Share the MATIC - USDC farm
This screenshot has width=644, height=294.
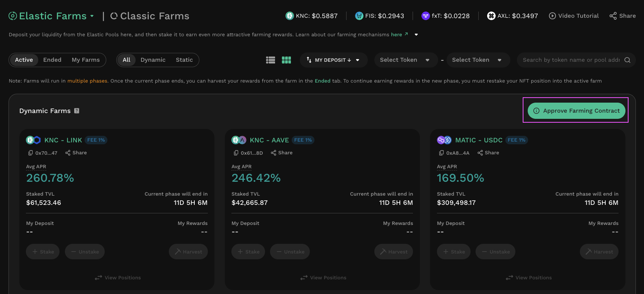coord(488,153)
